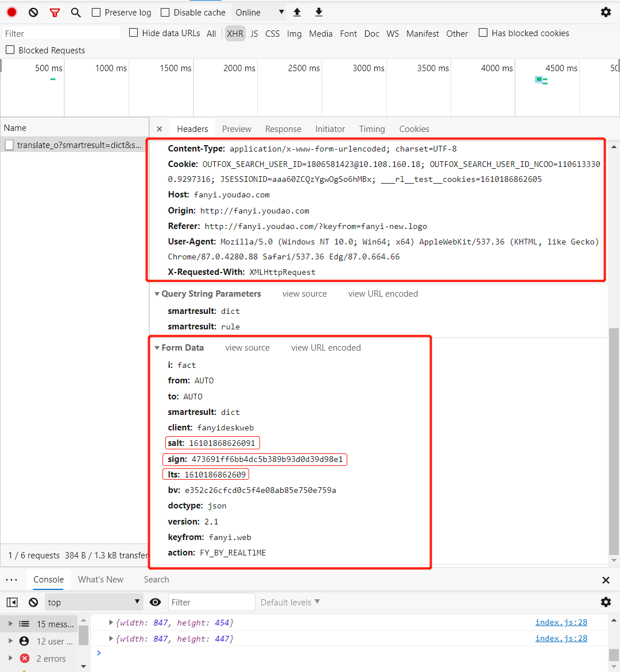This screenshot has height=672, width=620.
Task: Clear the network log
Action: 33,13
